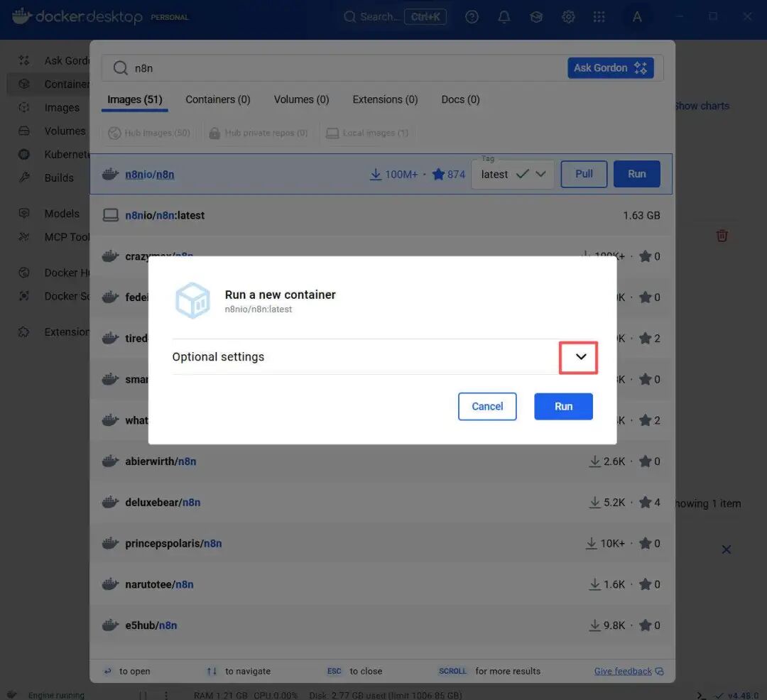767x700 pixels.
Task: Click the pause icon in the status bar
Action: 143,695
